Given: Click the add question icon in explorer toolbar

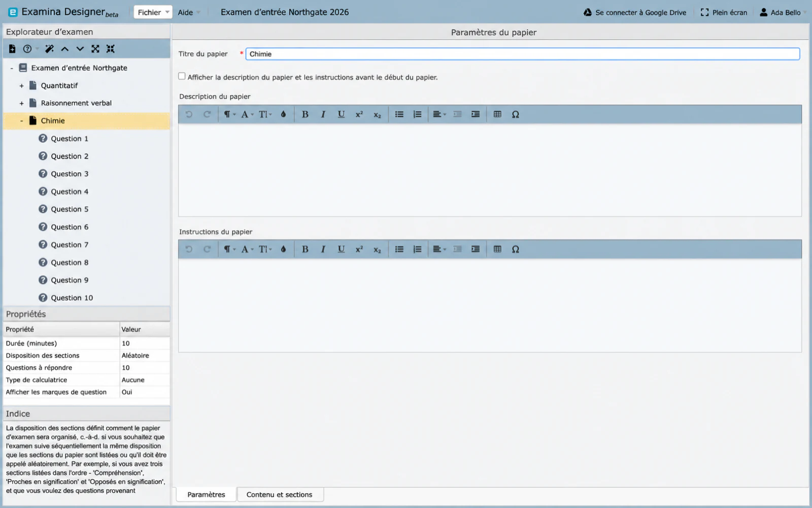Looking at the screenshot, I should (27, 49).
